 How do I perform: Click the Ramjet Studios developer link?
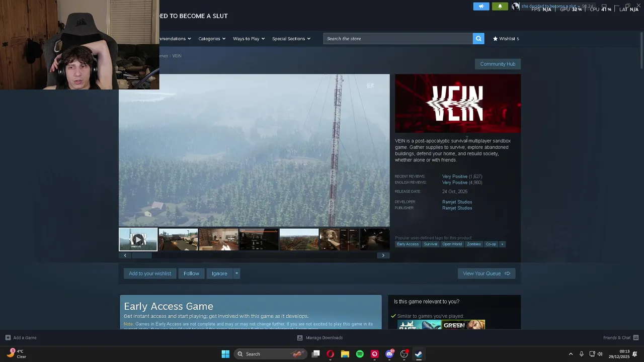[x=457, y=202]
